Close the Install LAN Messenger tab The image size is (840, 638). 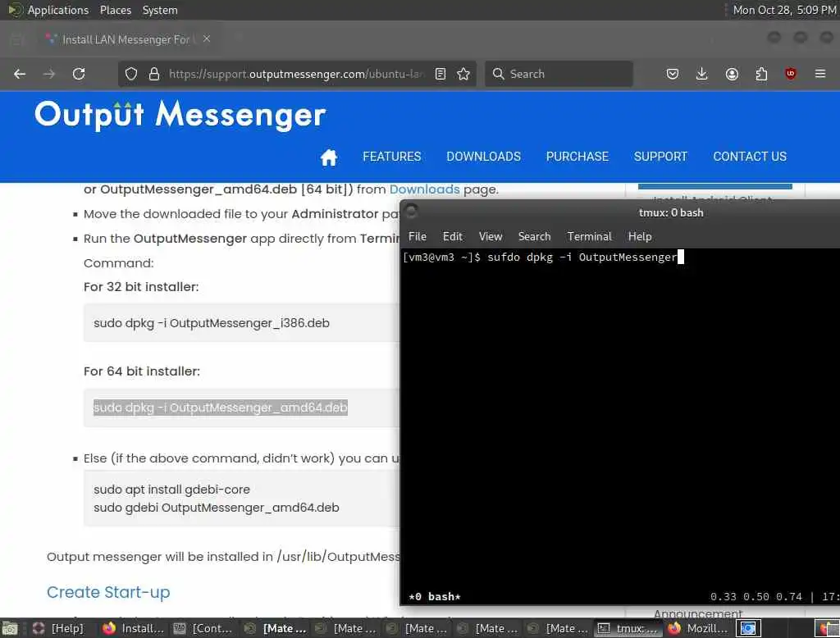pos(207,39)
